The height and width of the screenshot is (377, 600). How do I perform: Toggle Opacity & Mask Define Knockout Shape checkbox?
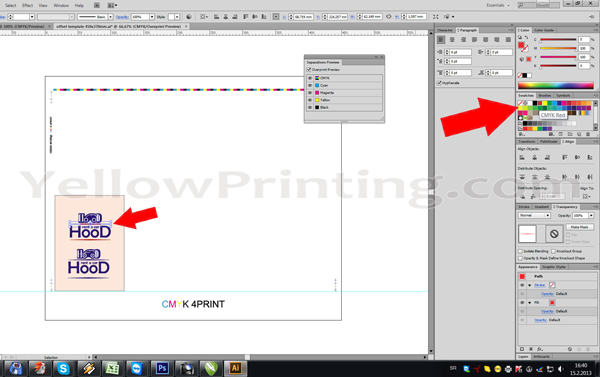(x=520, y=258)
